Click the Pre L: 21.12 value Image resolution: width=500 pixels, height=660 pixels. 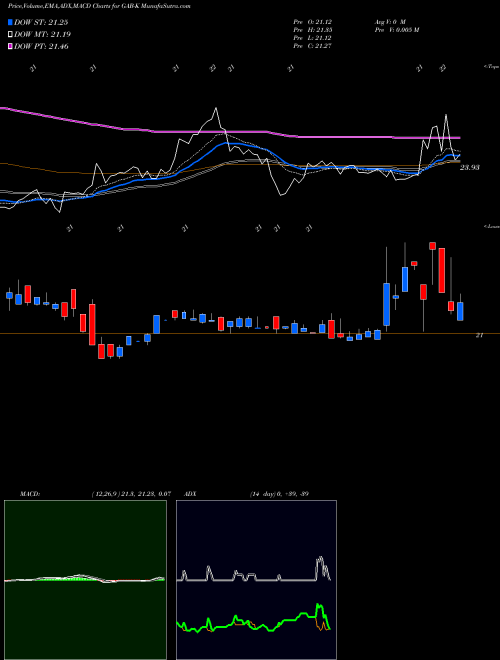[313, 38]
